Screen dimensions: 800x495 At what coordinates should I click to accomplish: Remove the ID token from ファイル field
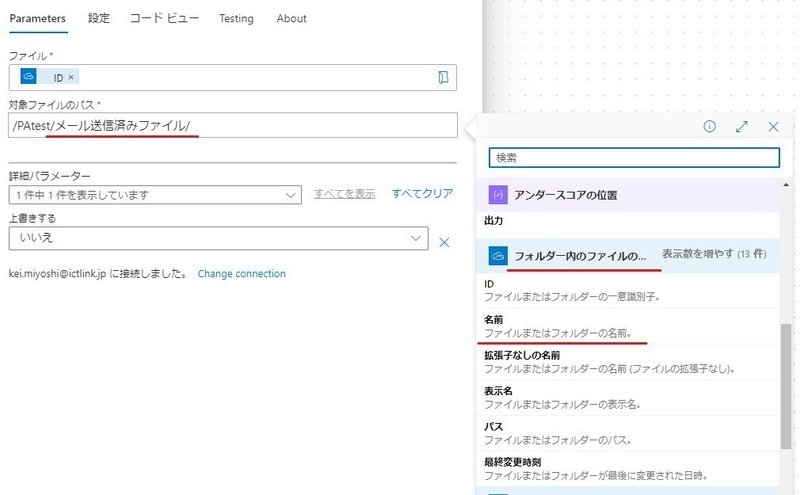pos(71,77)
